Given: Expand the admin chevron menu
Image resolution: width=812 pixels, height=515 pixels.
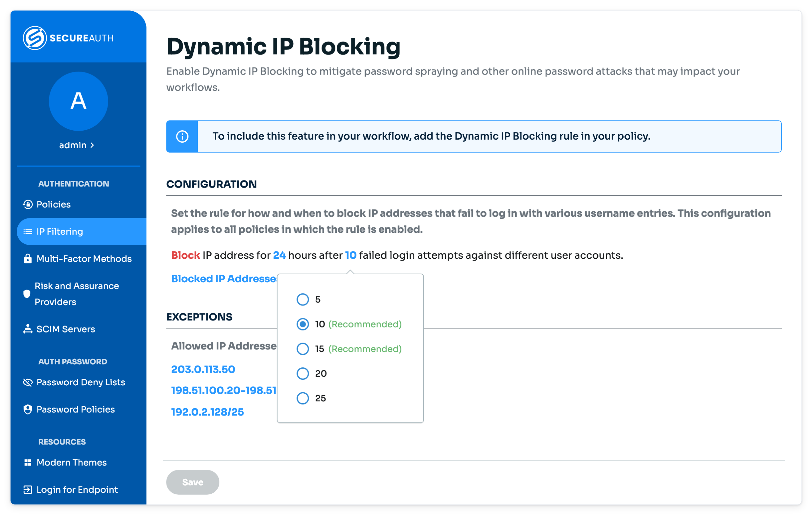Looking at the screenshot, I should click(x=92, y=145).
